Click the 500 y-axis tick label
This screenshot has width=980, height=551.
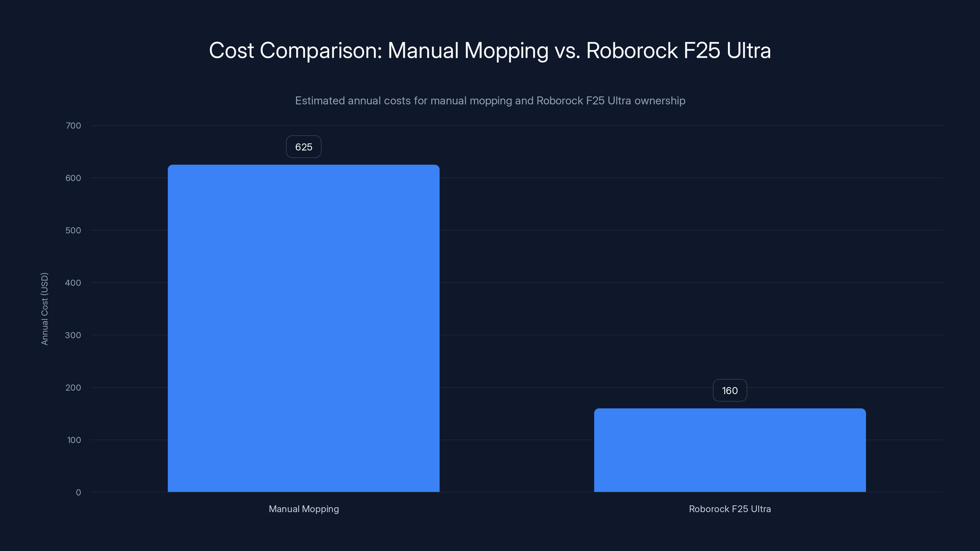(74, 230)
